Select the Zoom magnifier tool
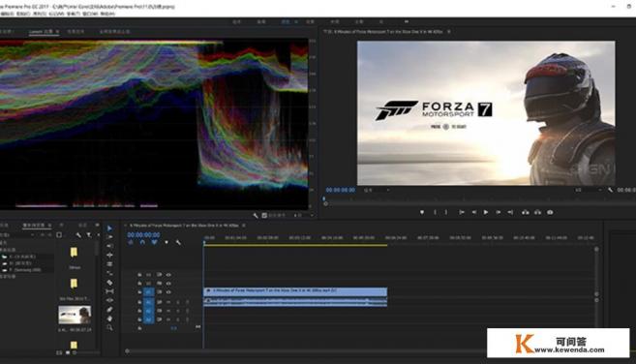This screenshot has height=364, width=636. pyautogui.click(x=109, y=327)
